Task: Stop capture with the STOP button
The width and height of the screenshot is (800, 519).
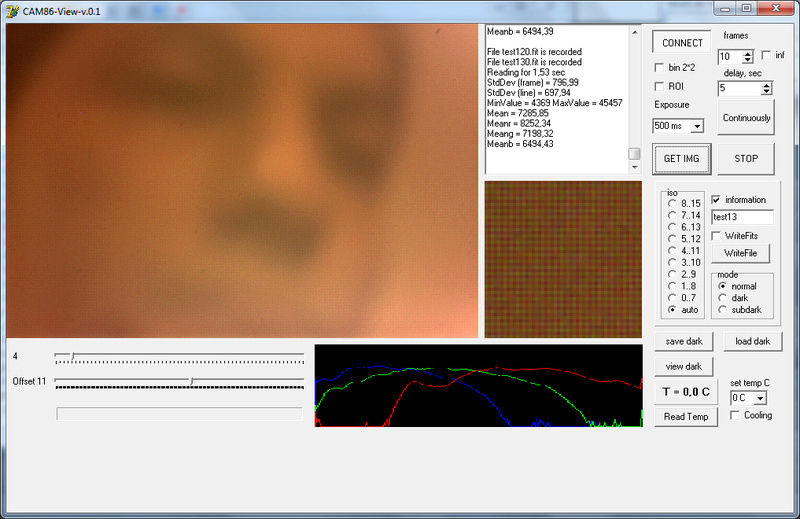Action: [x=745, y=159]
